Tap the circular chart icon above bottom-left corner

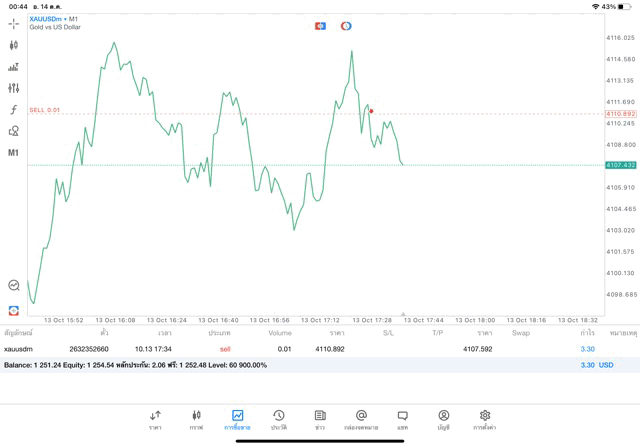click(x=14, y=286)
